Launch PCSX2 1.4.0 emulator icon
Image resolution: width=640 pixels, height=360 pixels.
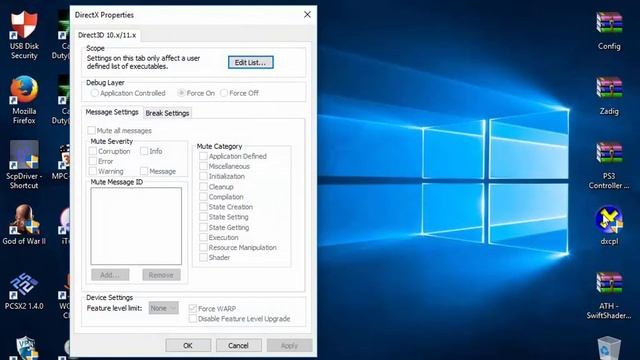(24, 291)
